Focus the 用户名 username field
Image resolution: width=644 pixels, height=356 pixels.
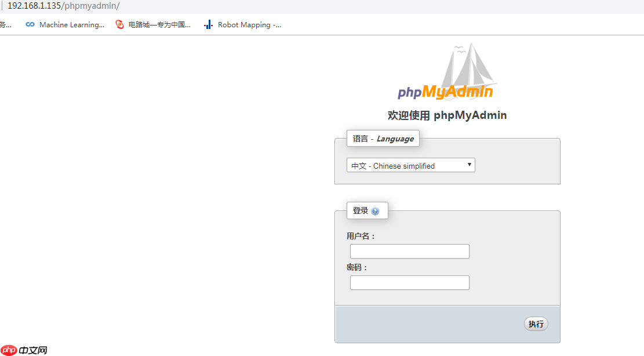(409, 251)
